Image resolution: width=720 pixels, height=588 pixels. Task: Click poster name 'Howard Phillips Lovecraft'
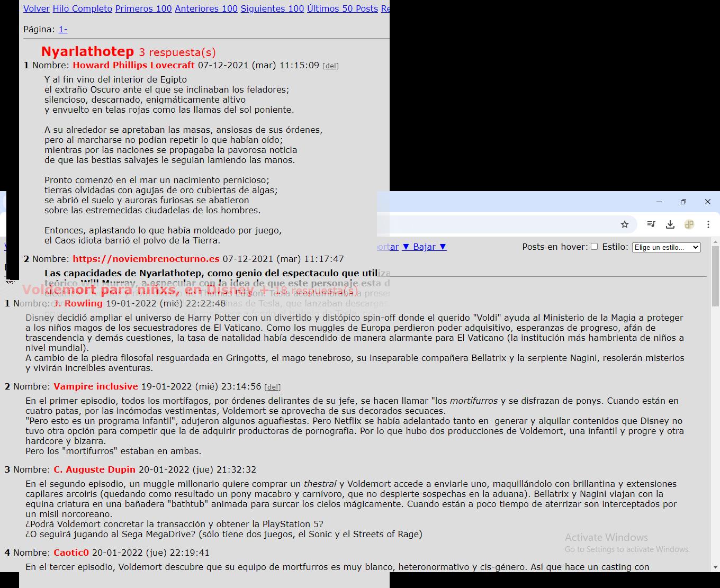tap(134, 65)
